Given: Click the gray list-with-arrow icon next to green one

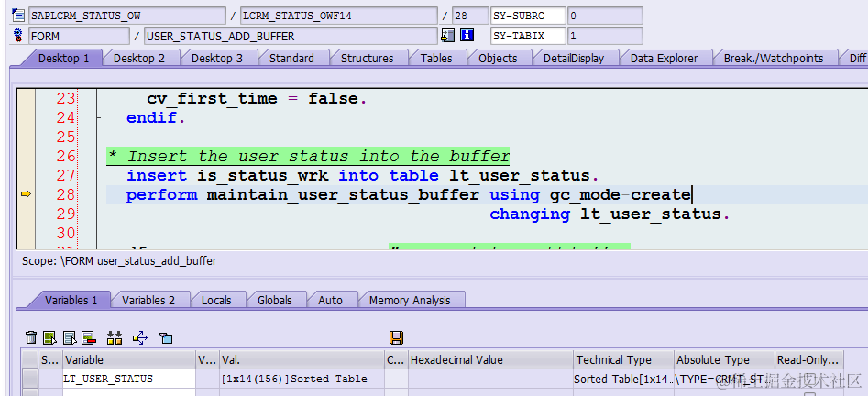Looking at the screenshot, I should tap(70, 337).
